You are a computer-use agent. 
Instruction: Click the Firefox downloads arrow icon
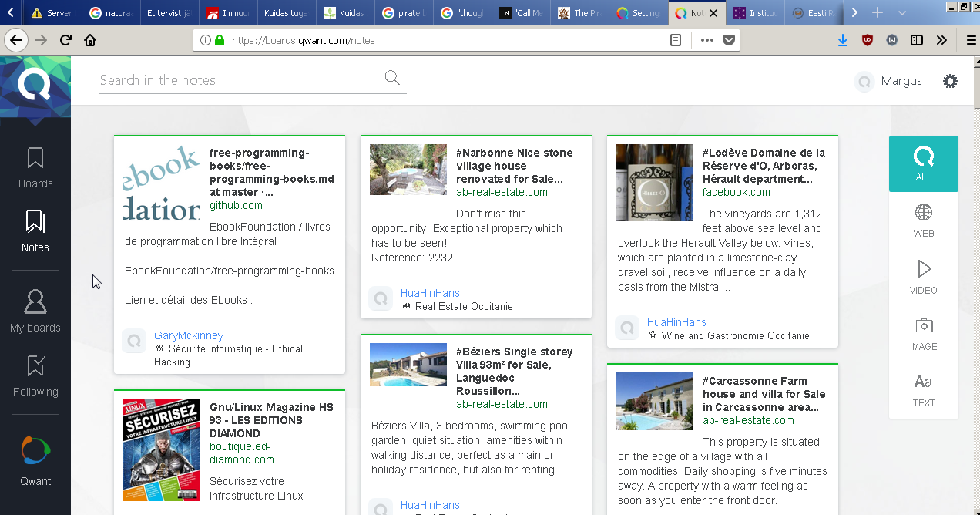tap(843, 40)
